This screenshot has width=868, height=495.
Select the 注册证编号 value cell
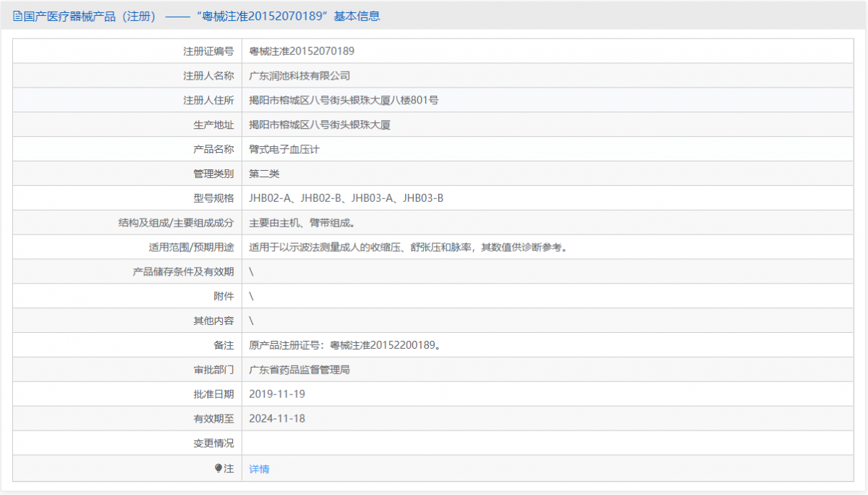302,50
